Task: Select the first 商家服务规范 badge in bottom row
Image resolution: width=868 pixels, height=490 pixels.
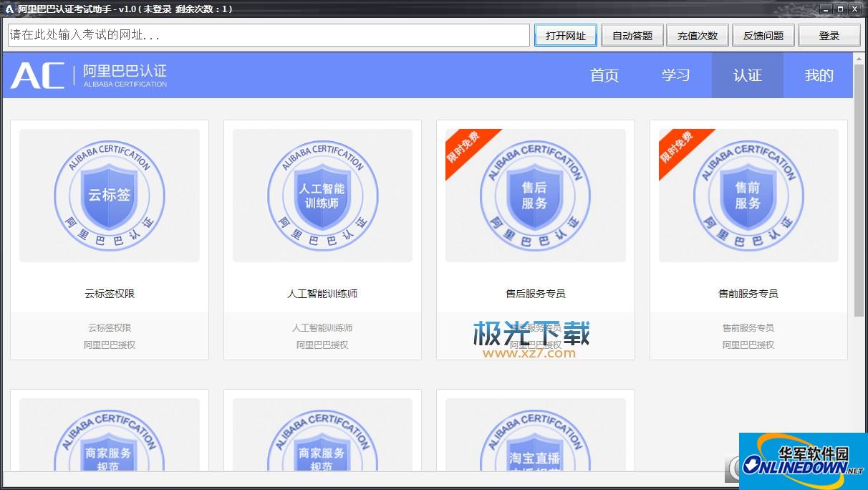Action: click(x=109, y=444)
